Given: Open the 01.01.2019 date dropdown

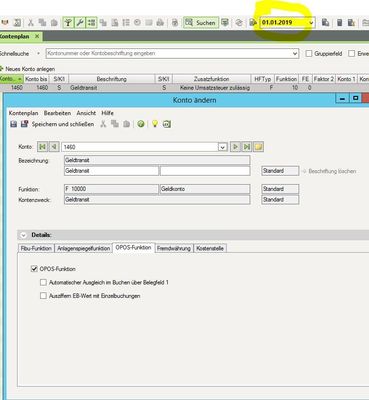Looking at the screenshot, I should pyautogui.click(x=311, y=23).
